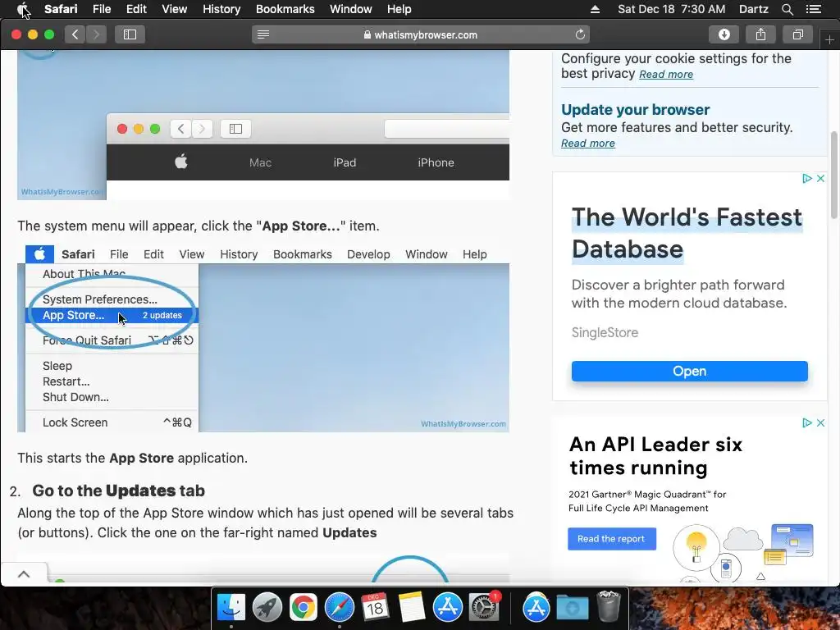This screenshot has height=630, width=840.
Task: Add a new tab with plus button
Action: (x=829, y=40)
